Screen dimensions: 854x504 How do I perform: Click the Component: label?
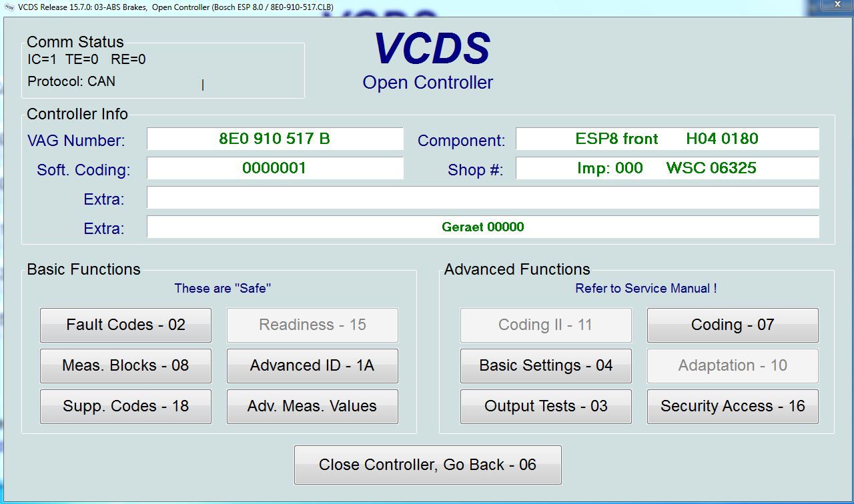[x=461, y=141]
